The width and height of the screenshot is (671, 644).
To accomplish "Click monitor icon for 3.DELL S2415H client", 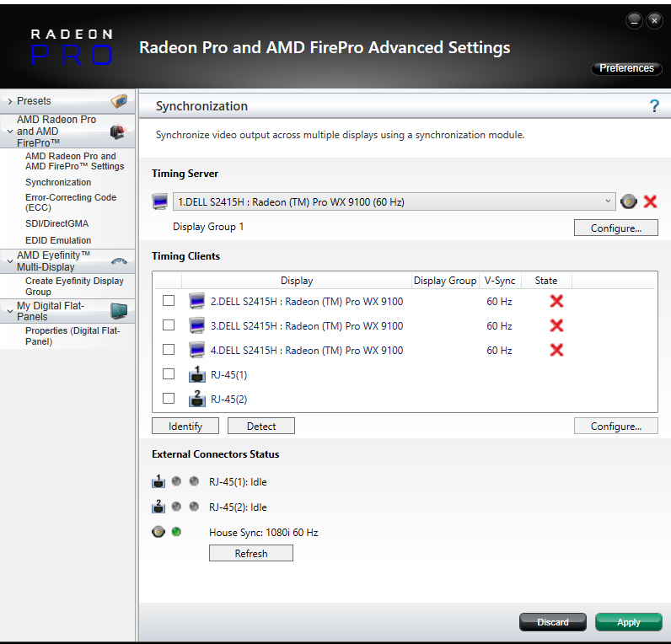I will coord(197,325).
